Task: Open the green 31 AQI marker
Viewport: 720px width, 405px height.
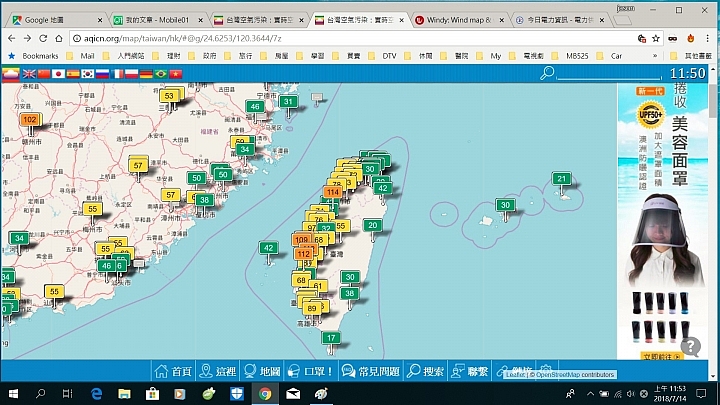Action: point(288,101)
